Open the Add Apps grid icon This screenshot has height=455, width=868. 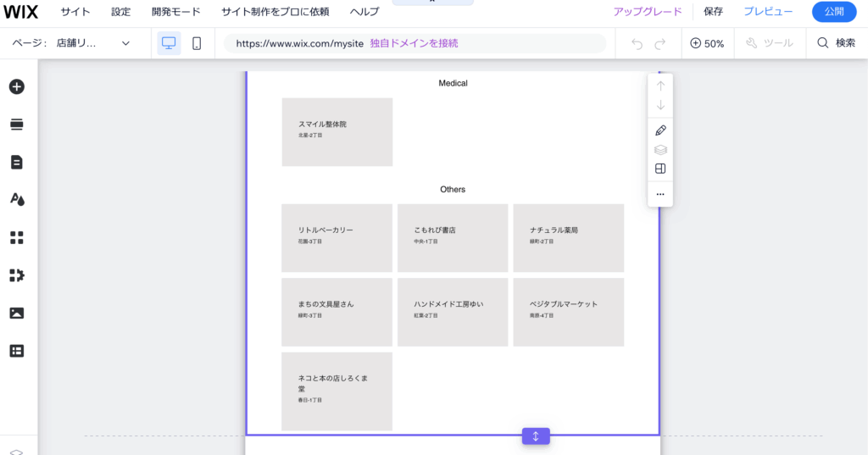click(x=17, y=237)
